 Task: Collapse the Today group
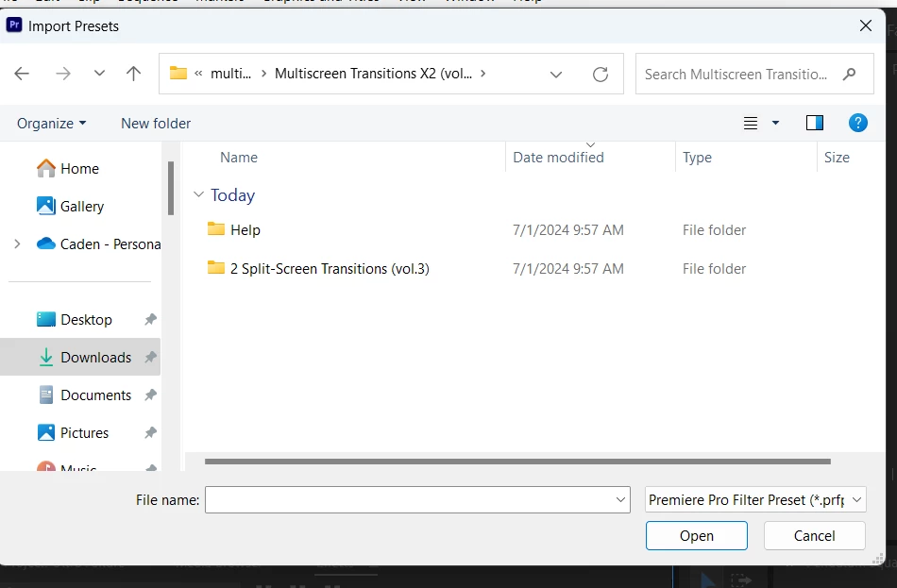point(198,194)
